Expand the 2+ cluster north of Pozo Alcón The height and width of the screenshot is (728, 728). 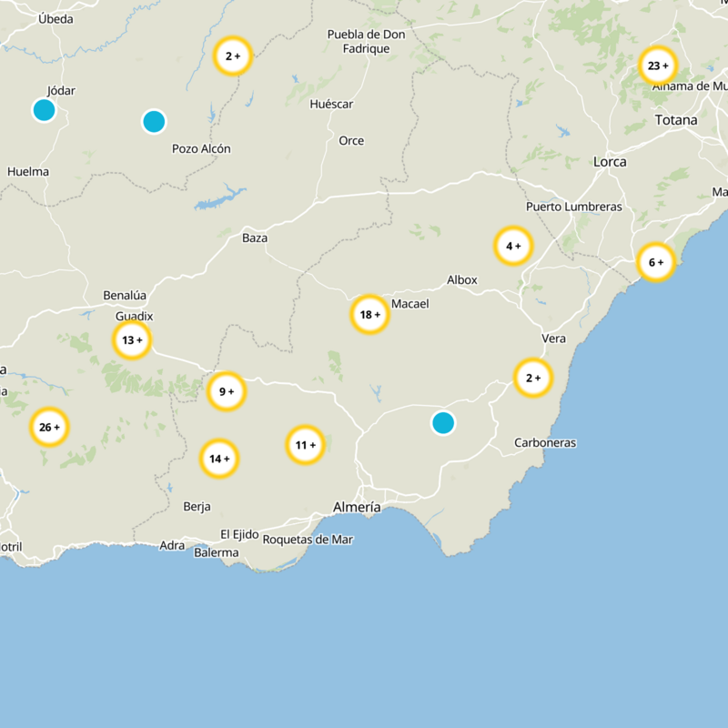tap(234, 55)
